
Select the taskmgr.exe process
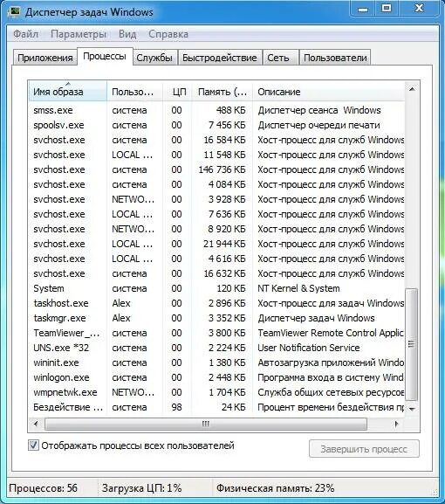pyautogui.click(x=216, y=318)
